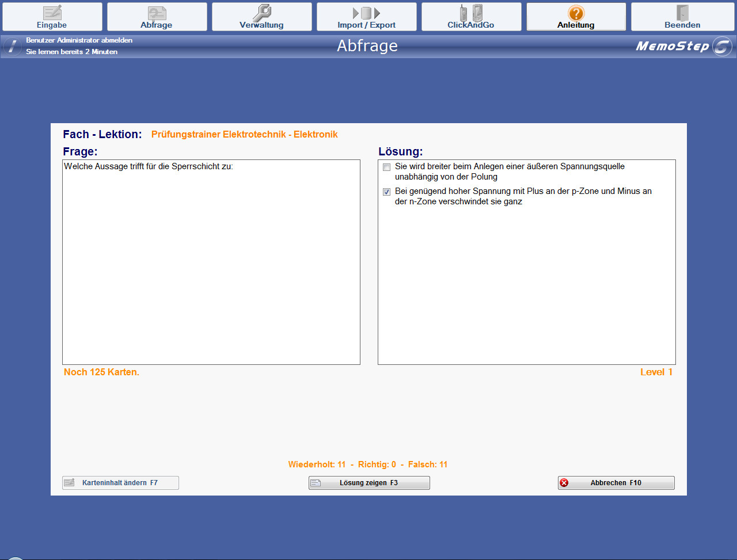Click the 'Noch 125 Karten.' counter

click(101, 372)
